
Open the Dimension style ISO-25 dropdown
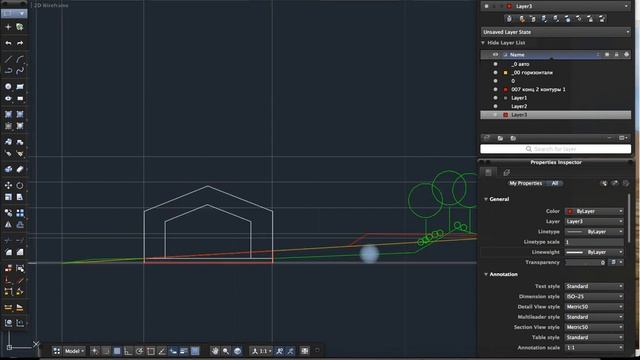pos(594,296)
